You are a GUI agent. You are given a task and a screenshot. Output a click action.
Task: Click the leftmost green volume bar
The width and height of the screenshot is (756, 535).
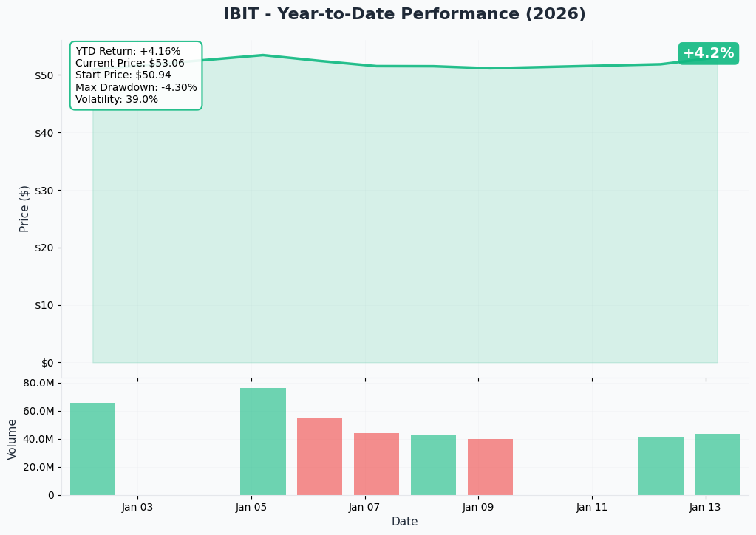pos(92,449)
